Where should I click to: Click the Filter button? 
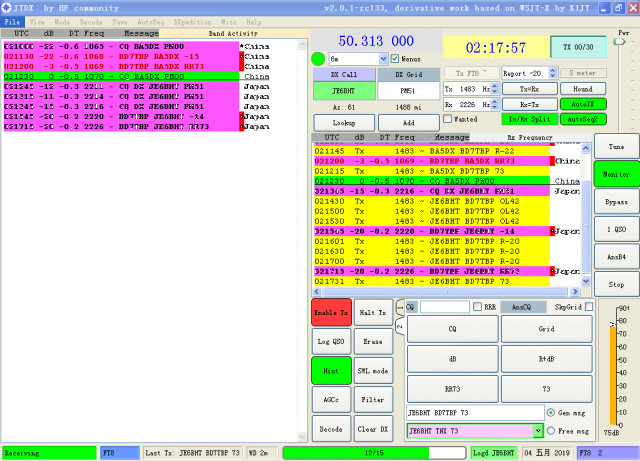(373, 400)
